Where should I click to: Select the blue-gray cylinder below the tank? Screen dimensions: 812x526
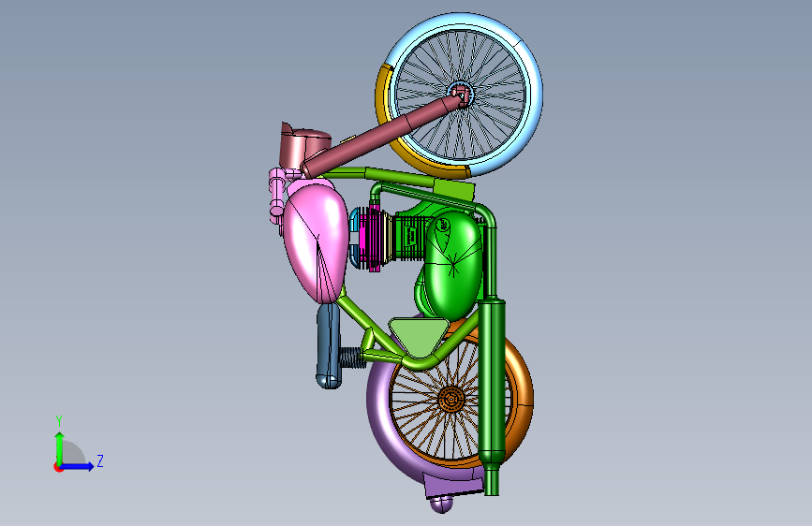click(329, 346)
